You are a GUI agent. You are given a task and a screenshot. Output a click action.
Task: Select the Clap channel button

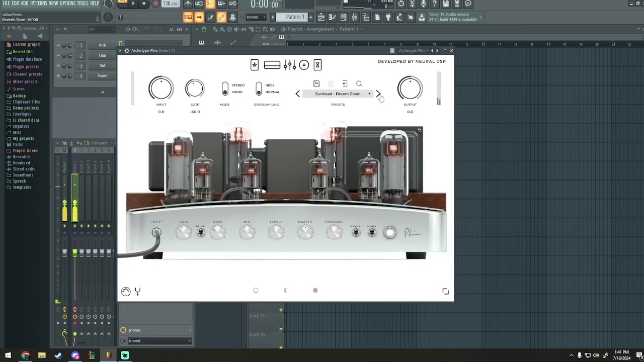pyautogui.click(x=102, y=55)
